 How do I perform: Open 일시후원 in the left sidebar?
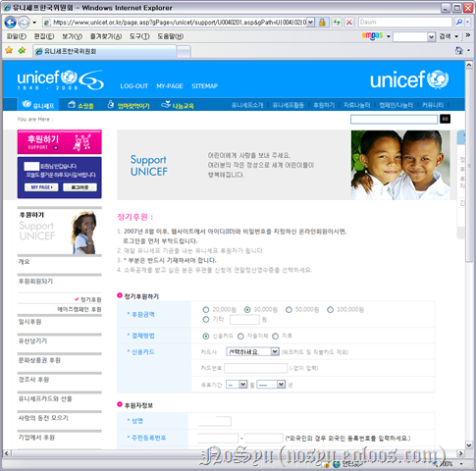point(29,322)
